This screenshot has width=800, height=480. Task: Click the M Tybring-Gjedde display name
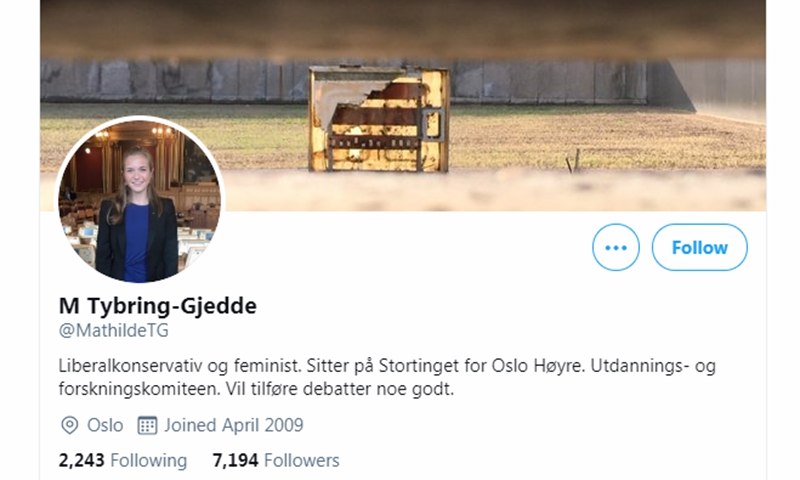pyautogui.click(x=158, y=306)
